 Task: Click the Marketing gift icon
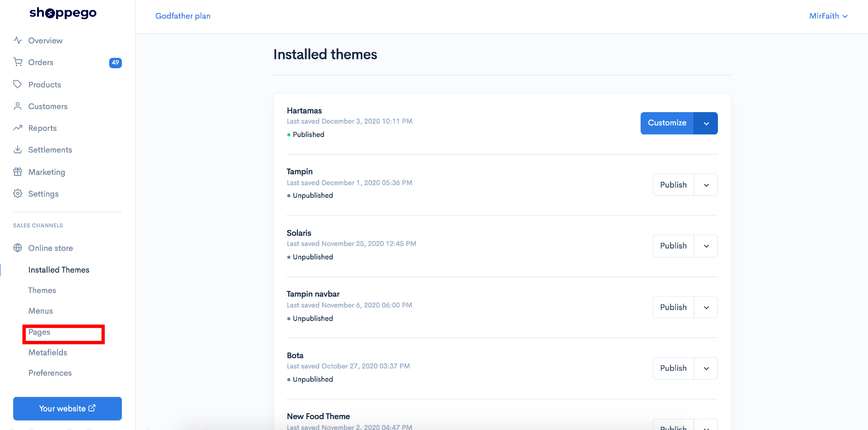coord(18,171)
